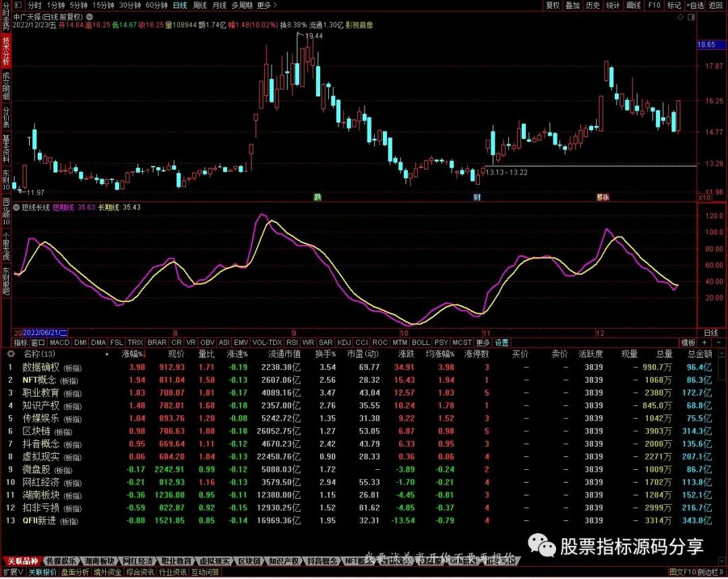Toggle the panel layout icon beside 分时
The width and height of the screenshot is (728, 579).
point(18,5)
